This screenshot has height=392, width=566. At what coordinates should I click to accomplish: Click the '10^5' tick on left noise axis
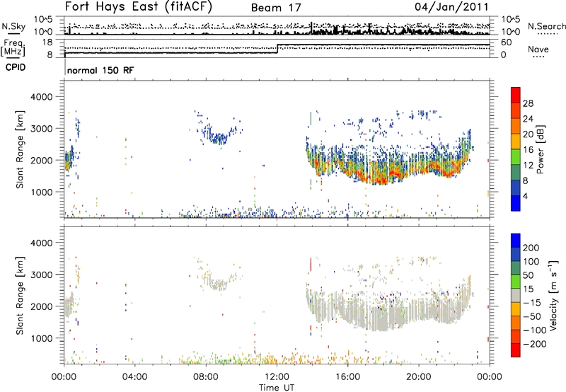pyautogui.click(x=44, y=19)
